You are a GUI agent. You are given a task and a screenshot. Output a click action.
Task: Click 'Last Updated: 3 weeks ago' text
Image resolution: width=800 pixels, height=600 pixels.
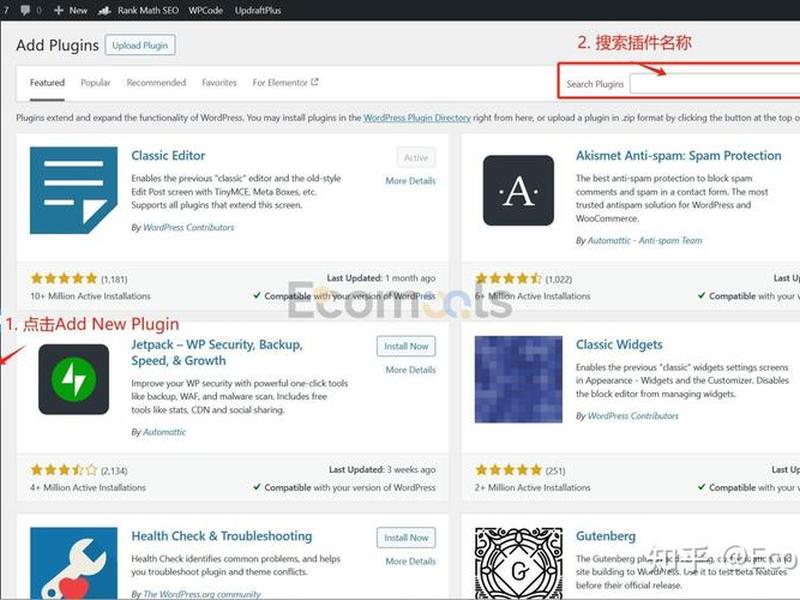click(382, 469)
